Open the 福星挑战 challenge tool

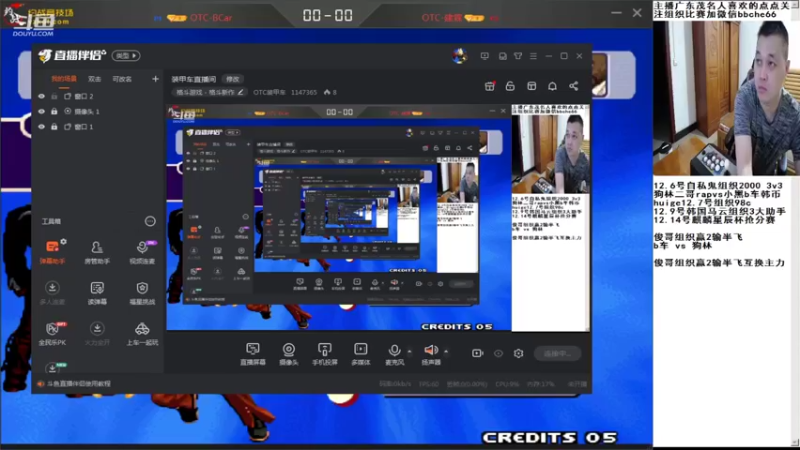(142, 293)
